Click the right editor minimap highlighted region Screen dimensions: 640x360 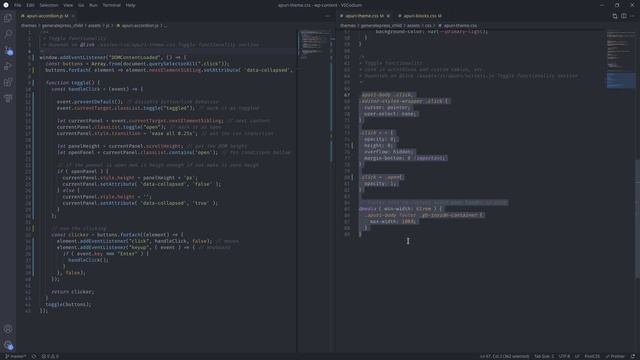(620, 80)
